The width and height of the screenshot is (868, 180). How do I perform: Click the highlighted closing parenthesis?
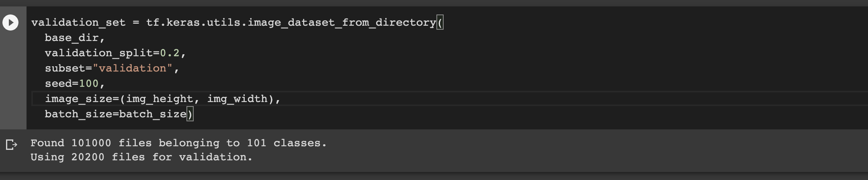190,114
